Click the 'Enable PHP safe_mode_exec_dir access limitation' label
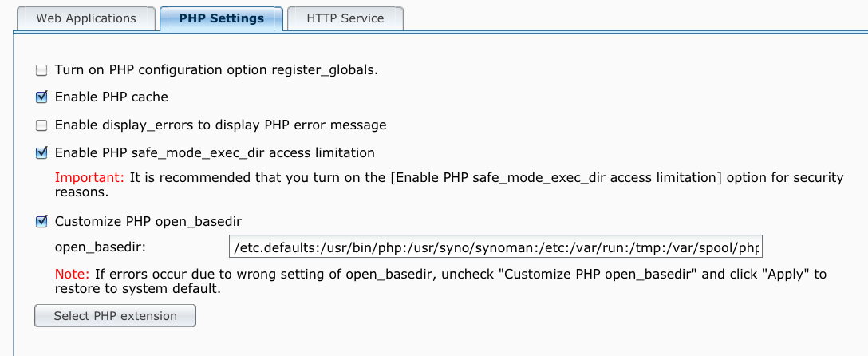This screenshot has height=356, width=868. pos(215,152)
